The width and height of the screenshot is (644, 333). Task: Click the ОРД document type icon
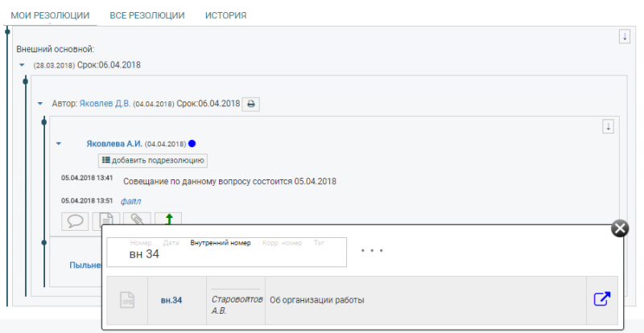tap(127, 301)
